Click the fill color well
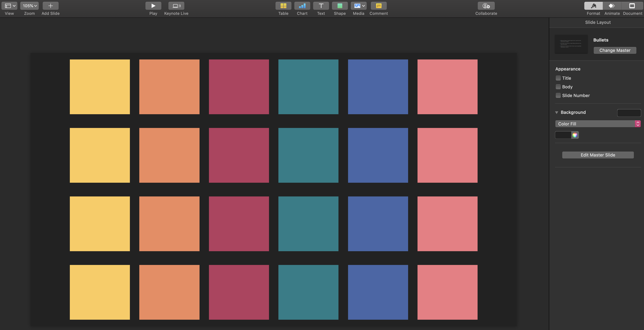644x330 pixels. (x=563, y=135)
